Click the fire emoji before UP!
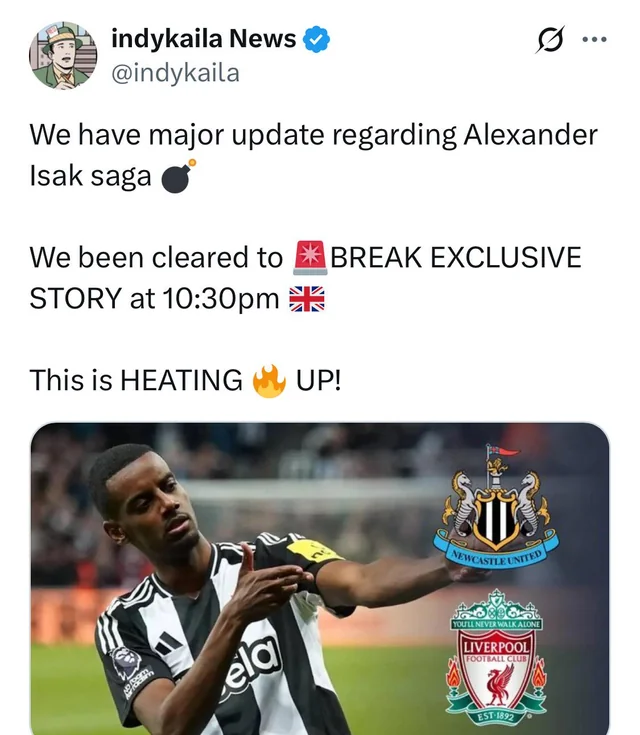The width and height of the screenshot is (640, 735). pyautogui.click(x=269, y=381)
